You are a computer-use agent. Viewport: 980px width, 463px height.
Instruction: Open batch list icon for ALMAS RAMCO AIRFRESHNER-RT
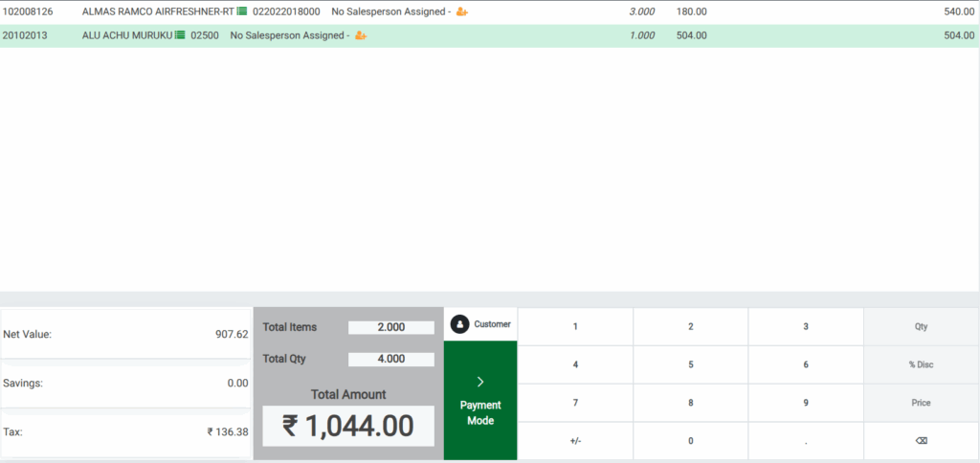tap(242, 11)
